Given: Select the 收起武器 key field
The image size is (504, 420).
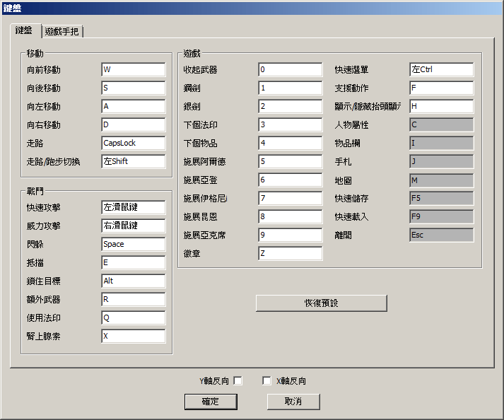Looking at the screenshot, I should [290, 70].
